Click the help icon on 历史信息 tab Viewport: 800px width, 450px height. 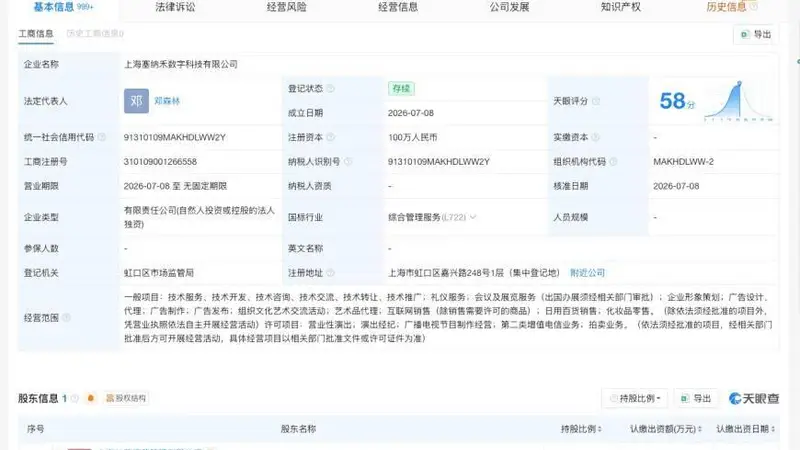pyautogui.click(x=754, y=7)
